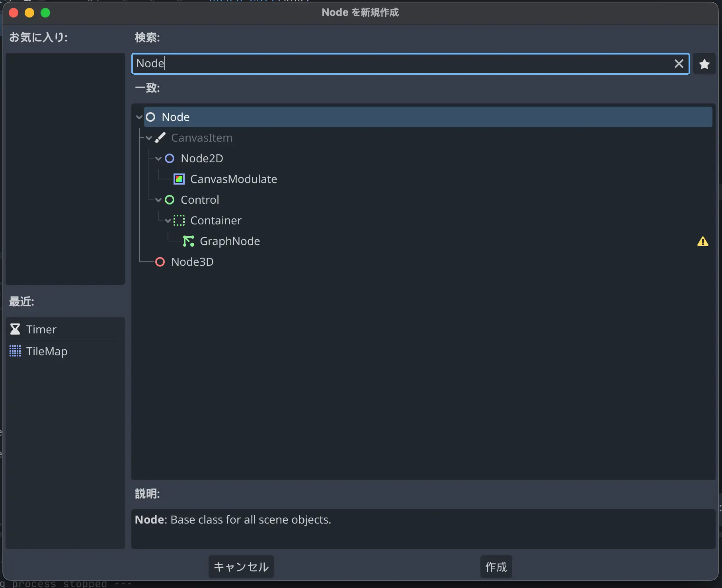
Task: Select Node2D in the tree
Action: click(202, 158)
